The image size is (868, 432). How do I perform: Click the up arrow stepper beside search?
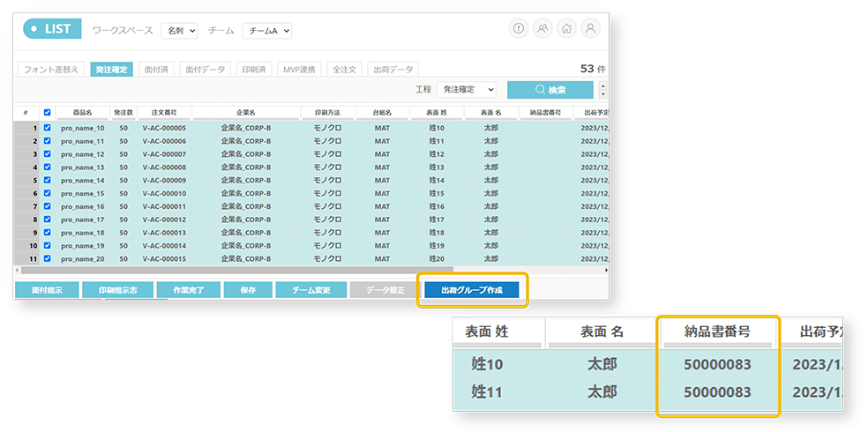coord(602,86)
